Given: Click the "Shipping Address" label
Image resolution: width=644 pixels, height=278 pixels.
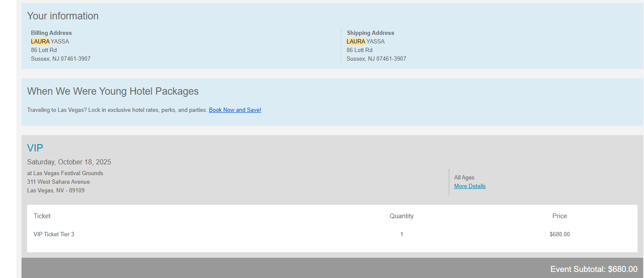Looking at the screenshot, I should click(x=371, y=33).
